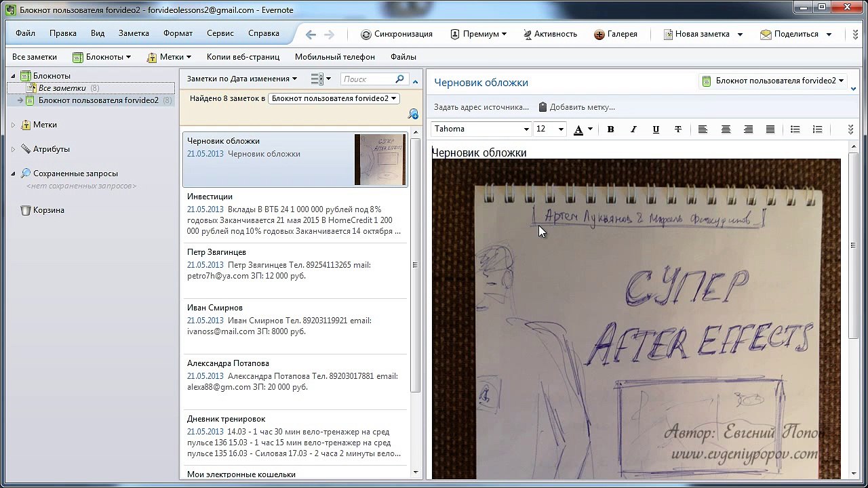Open the Активность activity feed
The image size is (868, 488).
coord(550,34)
